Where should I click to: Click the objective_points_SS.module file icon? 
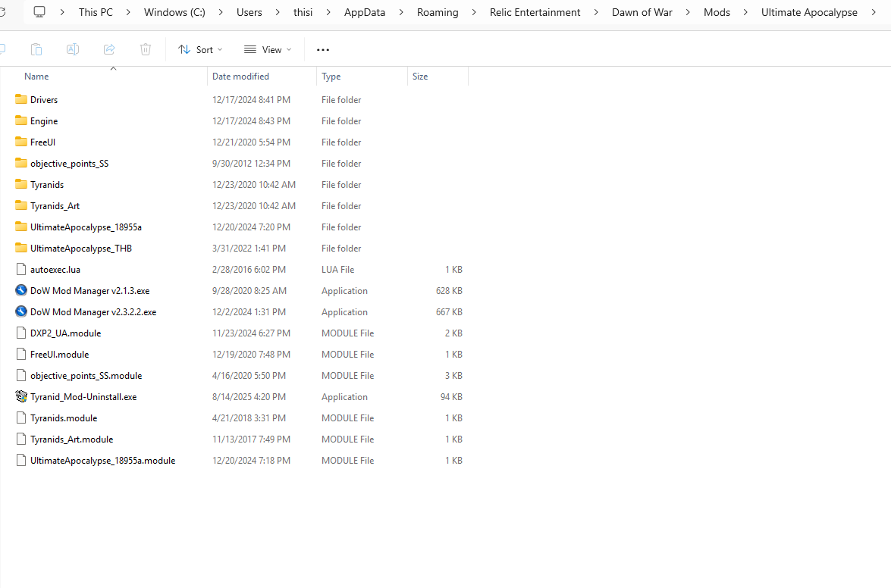tap(21, 375)
